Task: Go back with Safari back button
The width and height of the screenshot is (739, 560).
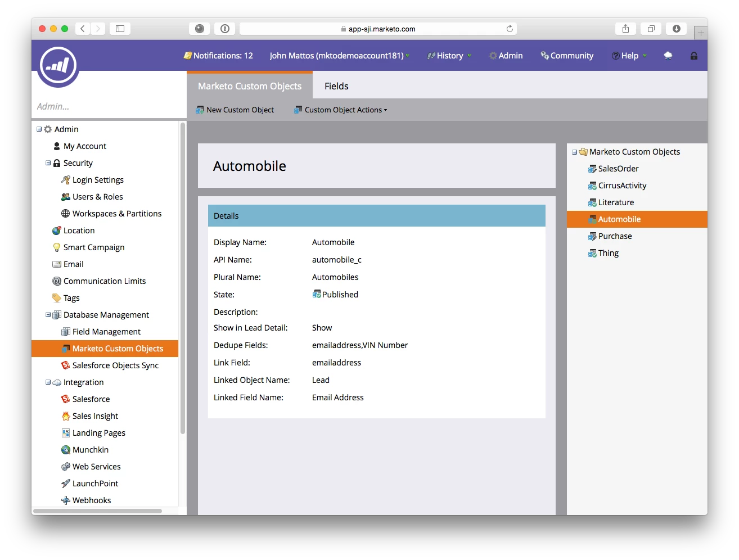Action: [82, 29]
